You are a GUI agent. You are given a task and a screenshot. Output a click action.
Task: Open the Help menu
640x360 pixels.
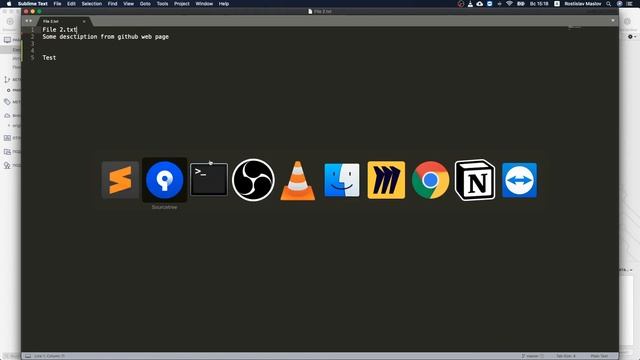coord(224,4)
